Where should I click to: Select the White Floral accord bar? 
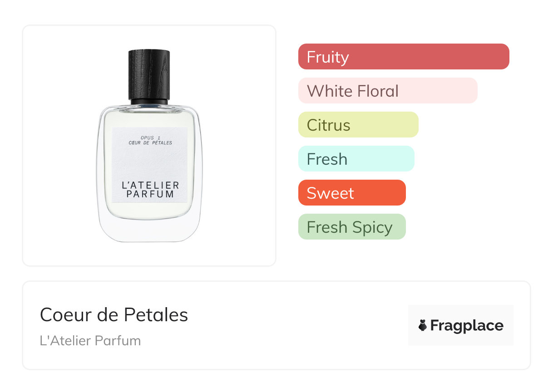tap(387, 91)
